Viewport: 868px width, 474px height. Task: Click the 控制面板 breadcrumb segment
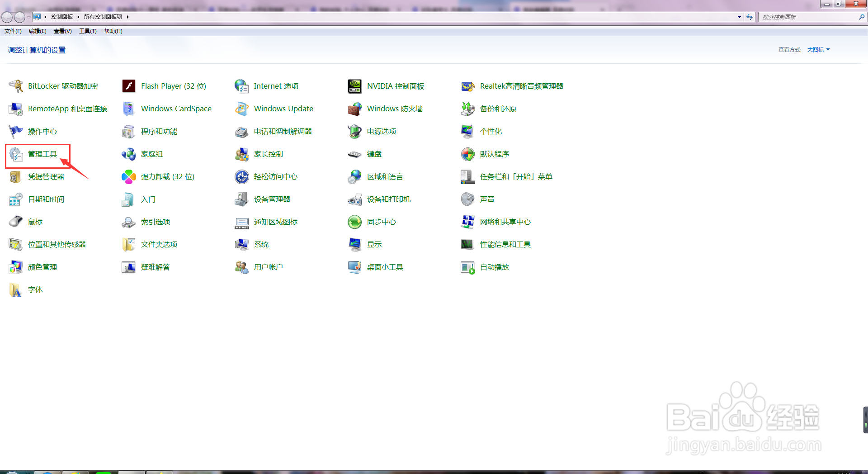[62, 17]
